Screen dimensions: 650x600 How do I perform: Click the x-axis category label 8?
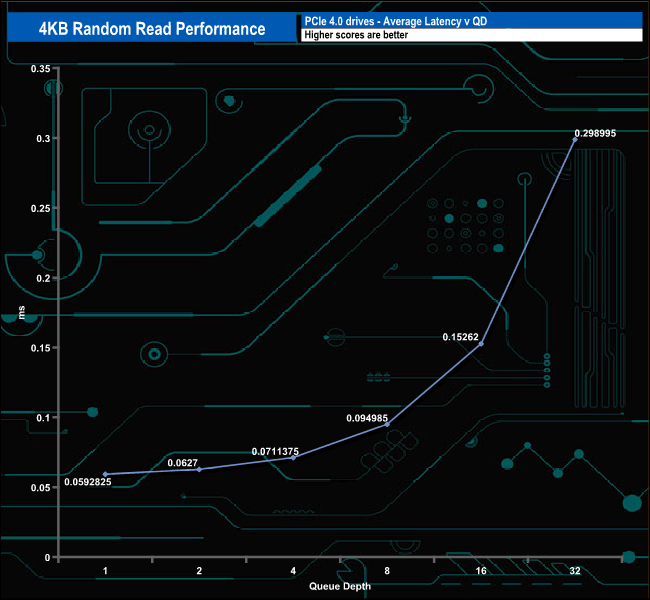pyautogui.click(x=387, y=571)
